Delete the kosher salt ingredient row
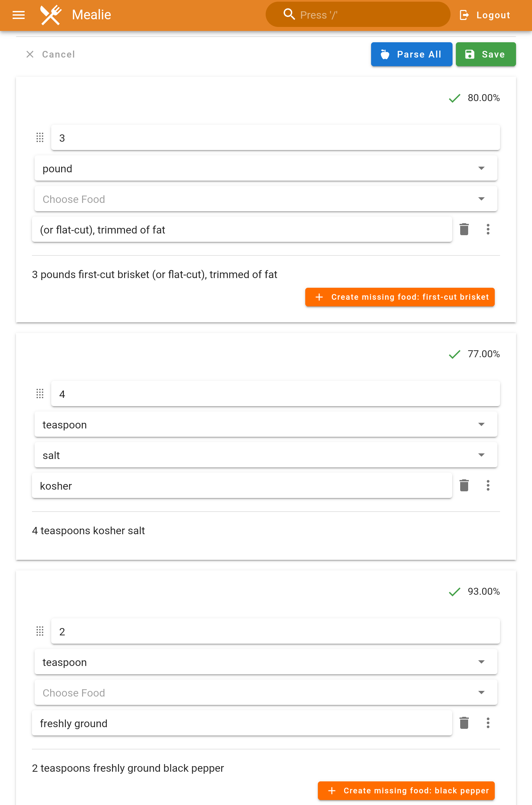Viewport: 532px width, 805px height. 464,486
